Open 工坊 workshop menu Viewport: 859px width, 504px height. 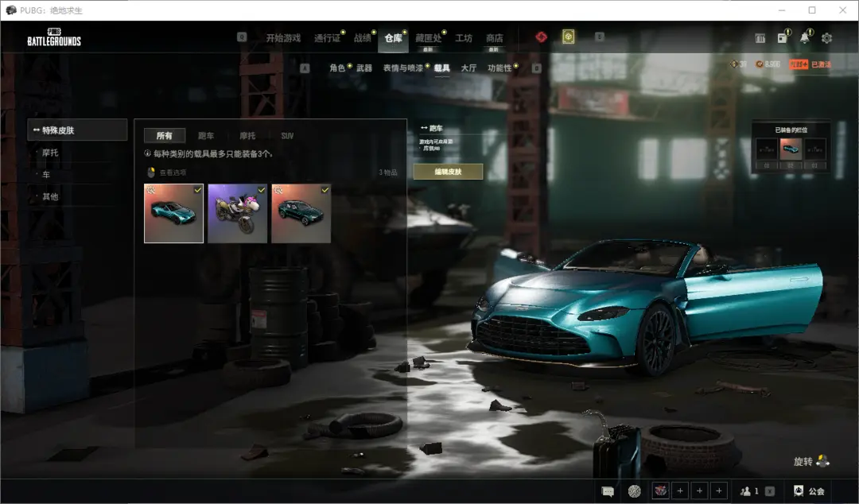[464, 38]
